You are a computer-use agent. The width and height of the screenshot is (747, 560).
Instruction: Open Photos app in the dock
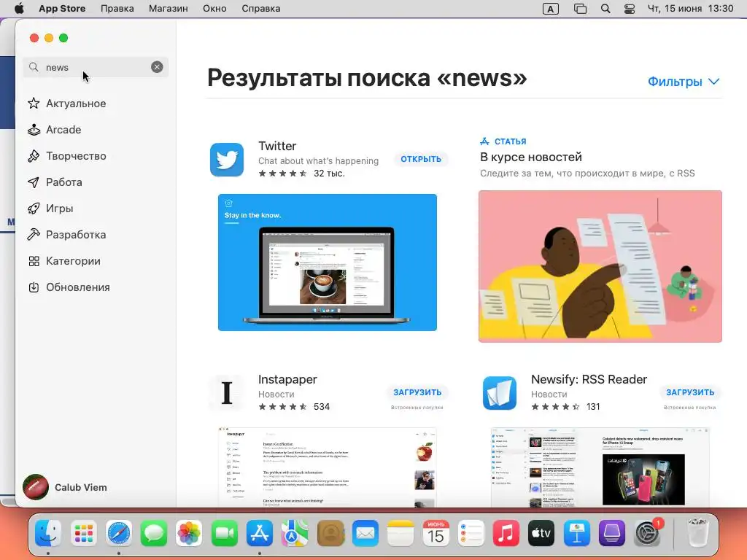[189, 533]
